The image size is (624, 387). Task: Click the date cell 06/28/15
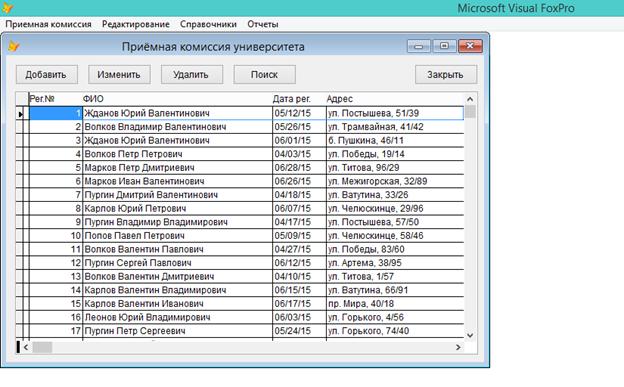coord(299,168)
